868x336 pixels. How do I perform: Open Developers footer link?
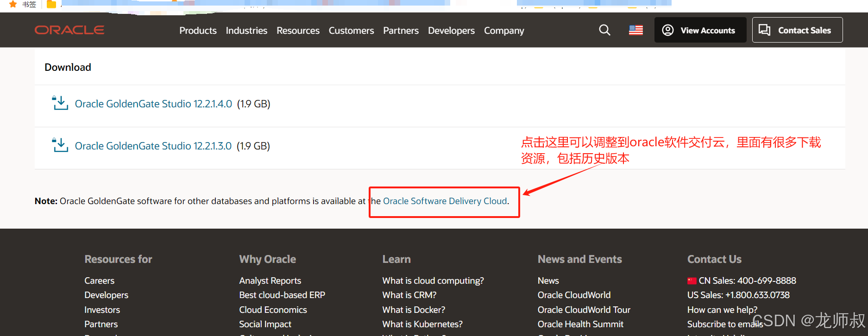pyautogui.click(x=106, y=295)
